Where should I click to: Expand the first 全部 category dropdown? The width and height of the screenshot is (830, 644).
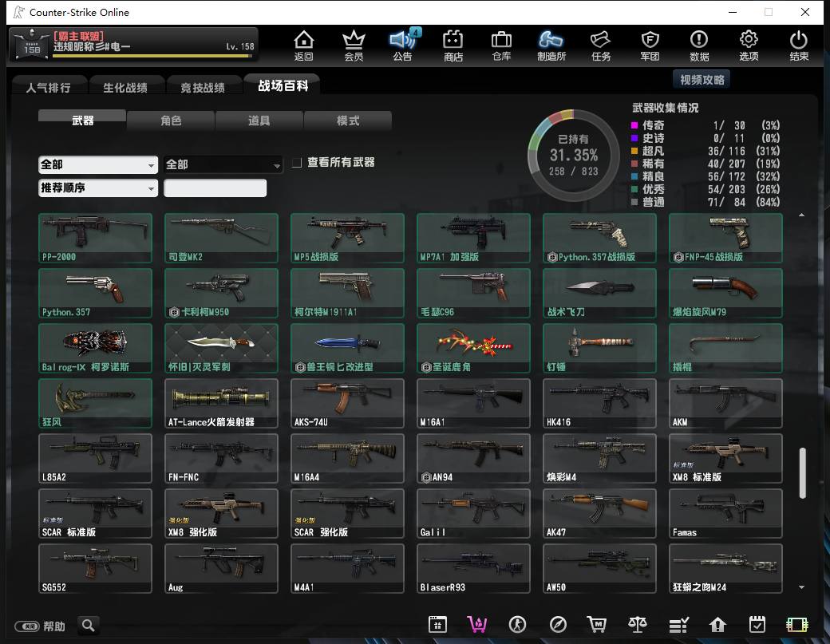[x=98, y=164]
